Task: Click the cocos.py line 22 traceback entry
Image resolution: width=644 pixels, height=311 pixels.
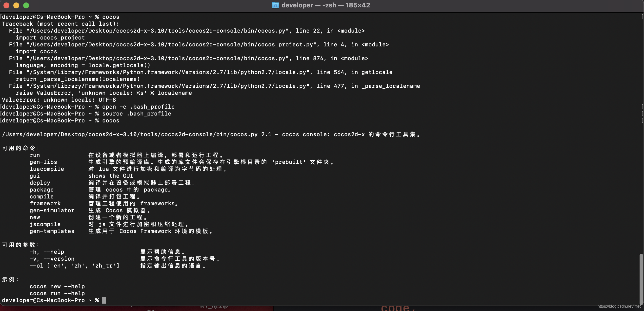Action: (187, 31)
